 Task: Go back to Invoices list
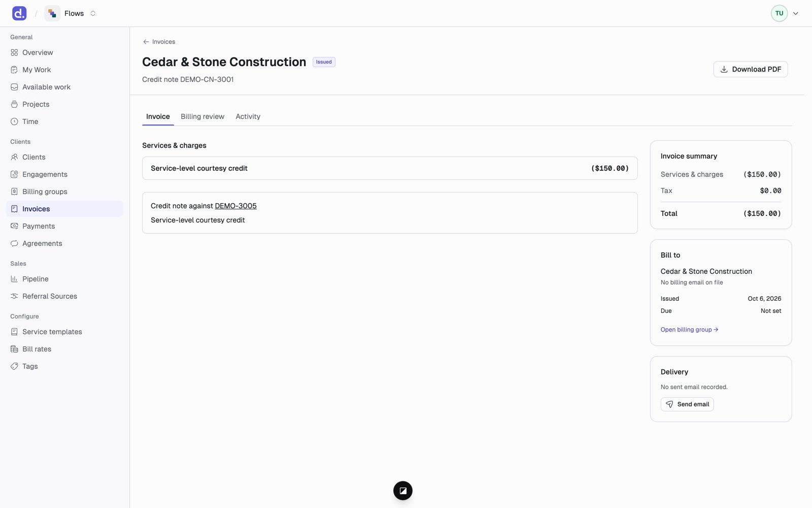(159, 42)
